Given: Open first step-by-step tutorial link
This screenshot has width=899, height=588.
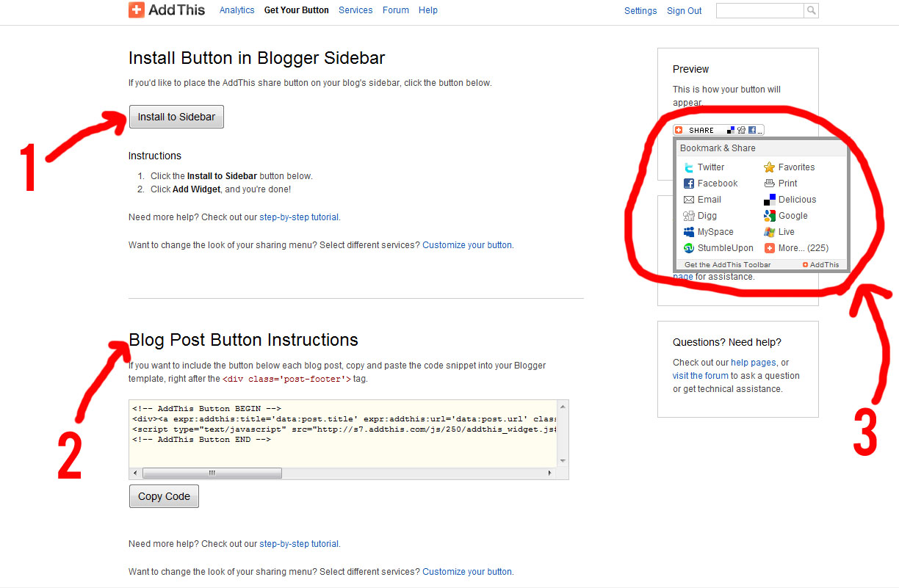Looking at the screenshot, I should point(299,217).
